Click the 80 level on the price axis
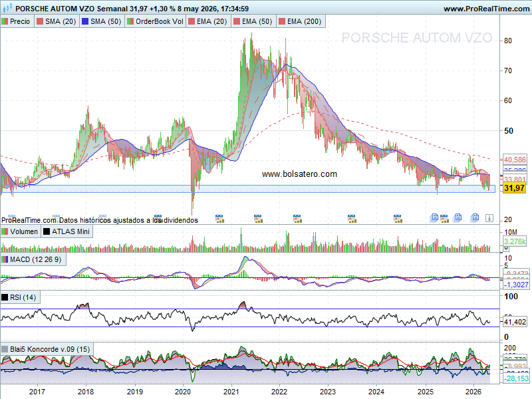Viewport: 532px width, 399px height. [508, 41]
